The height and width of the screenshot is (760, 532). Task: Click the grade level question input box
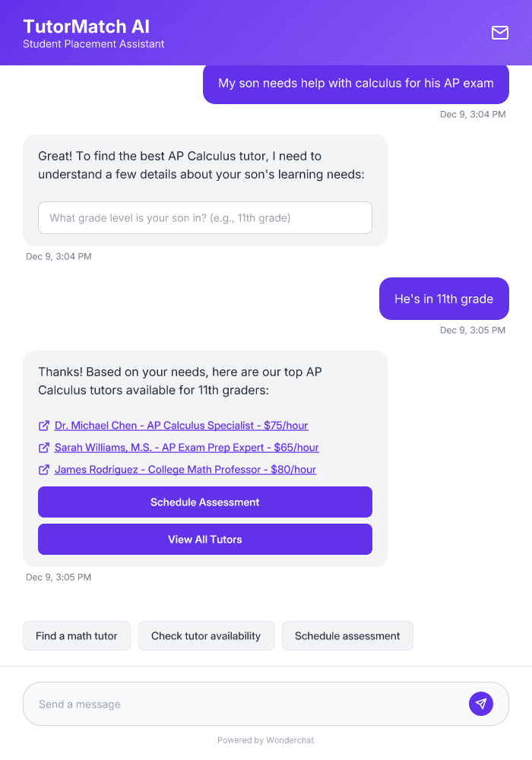click(205, 217)
